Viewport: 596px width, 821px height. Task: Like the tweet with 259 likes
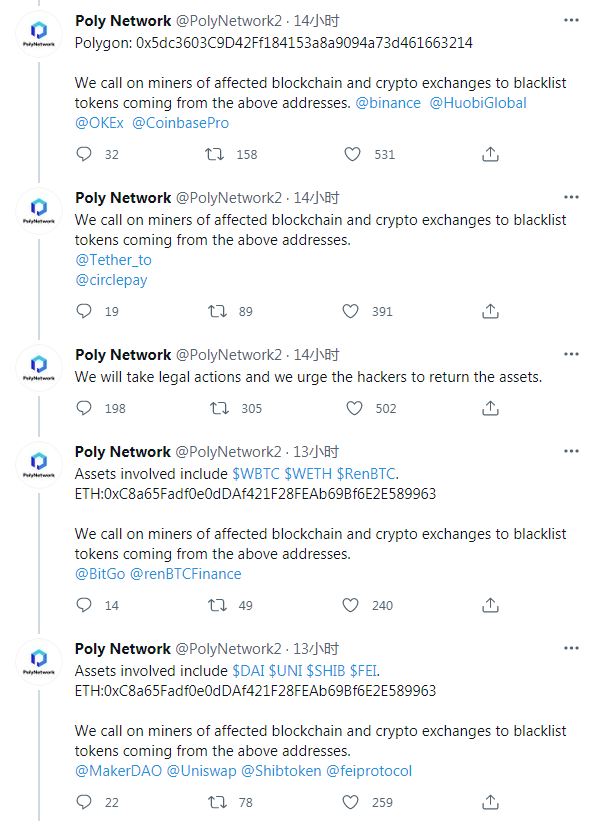(x=350, y=802)
